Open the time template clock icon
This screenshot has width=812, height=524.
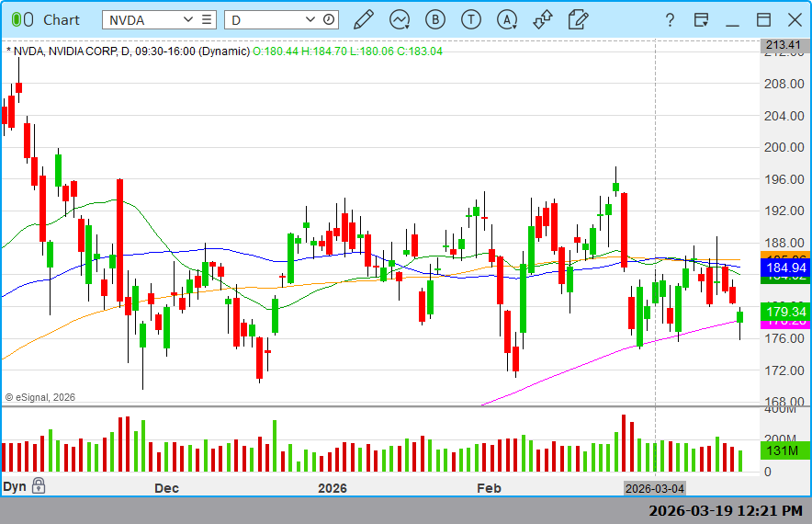(x=329, y=19)
